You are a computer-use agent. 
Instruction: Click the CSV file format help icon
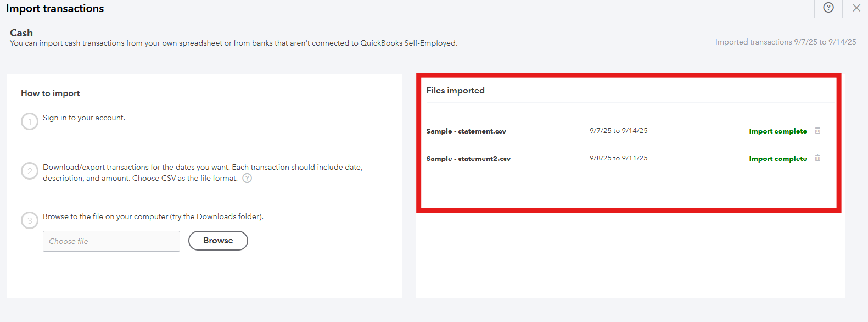click(247, 178)
